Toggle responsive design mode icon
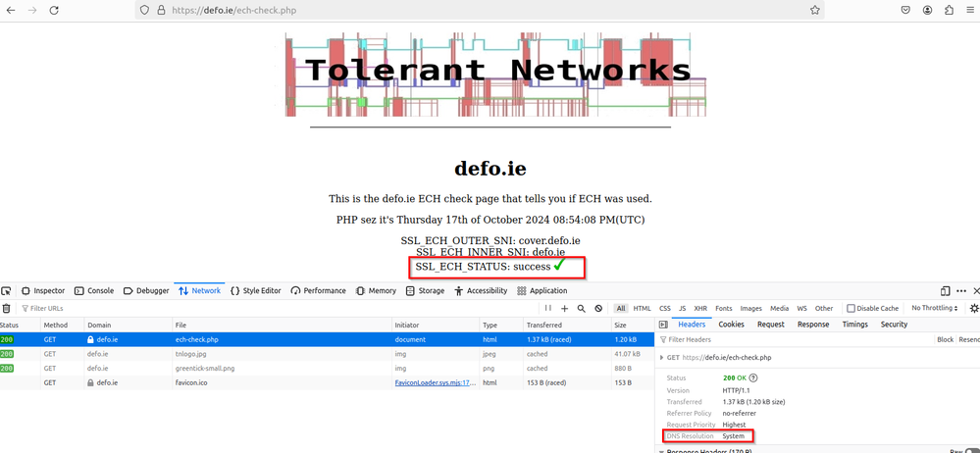The image size is (980, 453). pos(945,291)
